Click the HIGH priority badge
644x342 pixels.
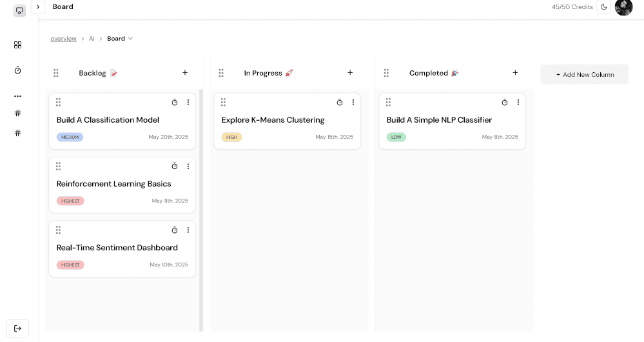(231, 137)
